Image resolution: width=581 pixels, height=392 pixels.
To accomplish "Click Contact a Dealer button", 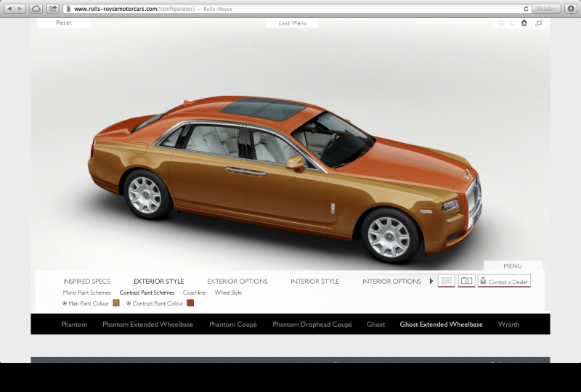I will point(504,281).
